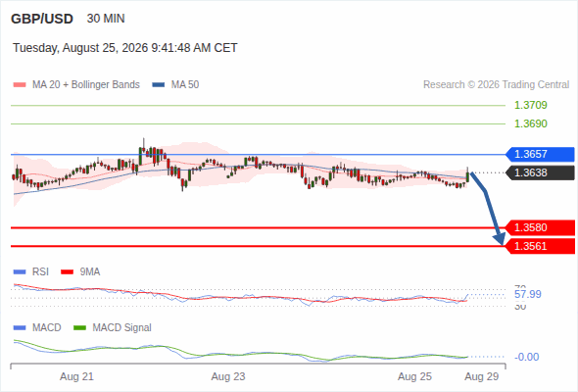Screen dimensions: 578x392
Task: Click the MA 20 + Bollinger Bands legend swatch
Action: (20, 85)
